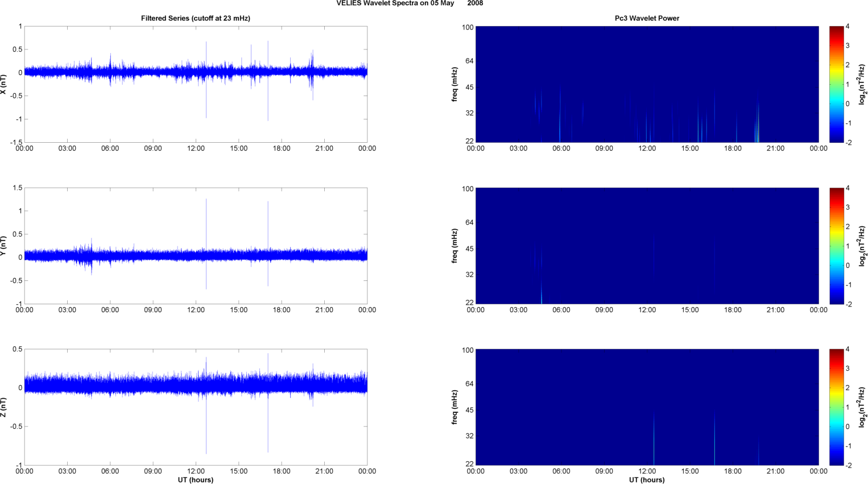Click the freq (mHz) label of bottom spectrogram

coord(455,407)
